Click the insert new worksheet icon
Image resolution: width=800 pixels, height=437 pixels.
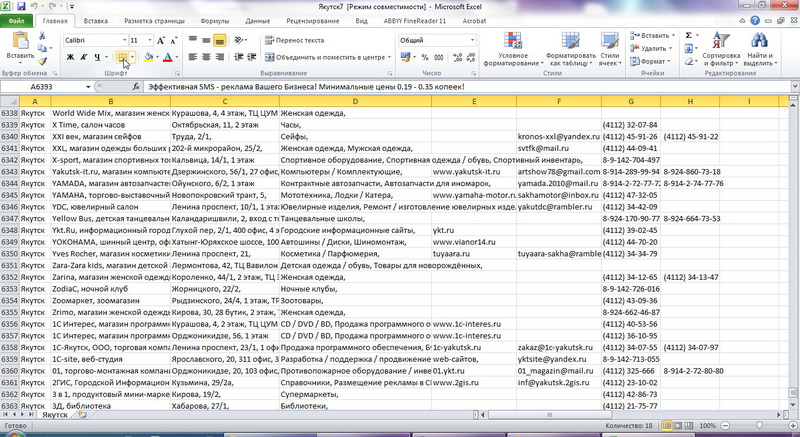(82, 415)
